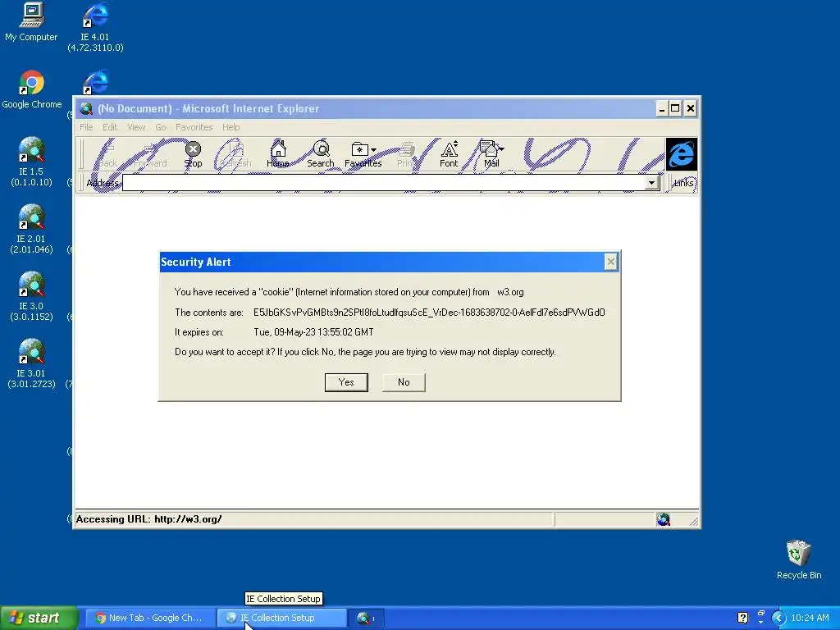Click the Stop toolbar icon

click(x=193, y=153)
